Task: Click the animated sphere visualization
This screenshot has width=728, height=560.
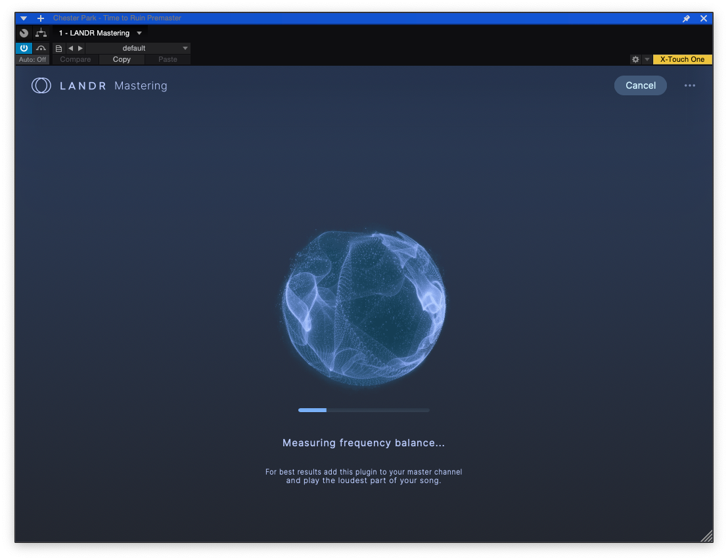Action: [x=364, y=308]
